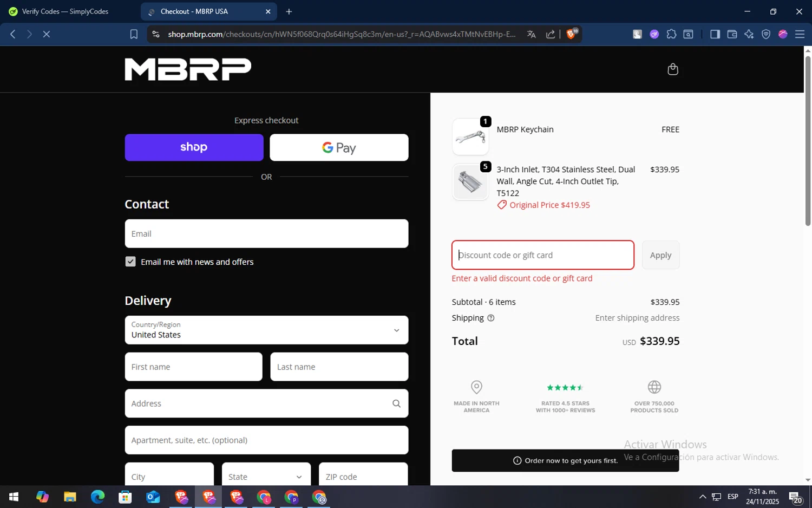
Task: Launch Microsoft Edge from the taskbar
Action: pos(97,497)
